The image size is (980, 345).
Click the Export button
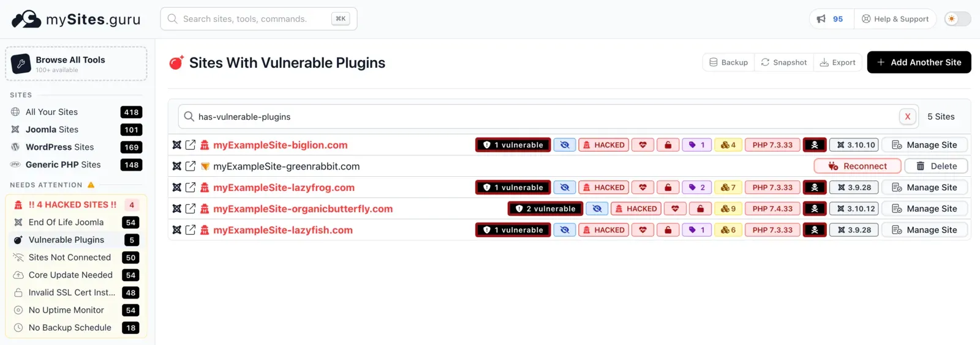click(838, 62)
